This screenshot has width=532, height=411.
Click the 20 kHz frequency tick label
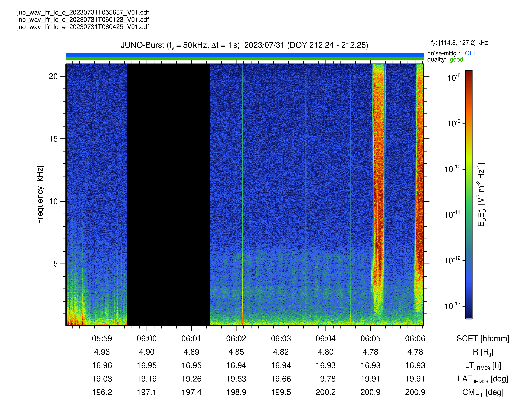point(53,76)
